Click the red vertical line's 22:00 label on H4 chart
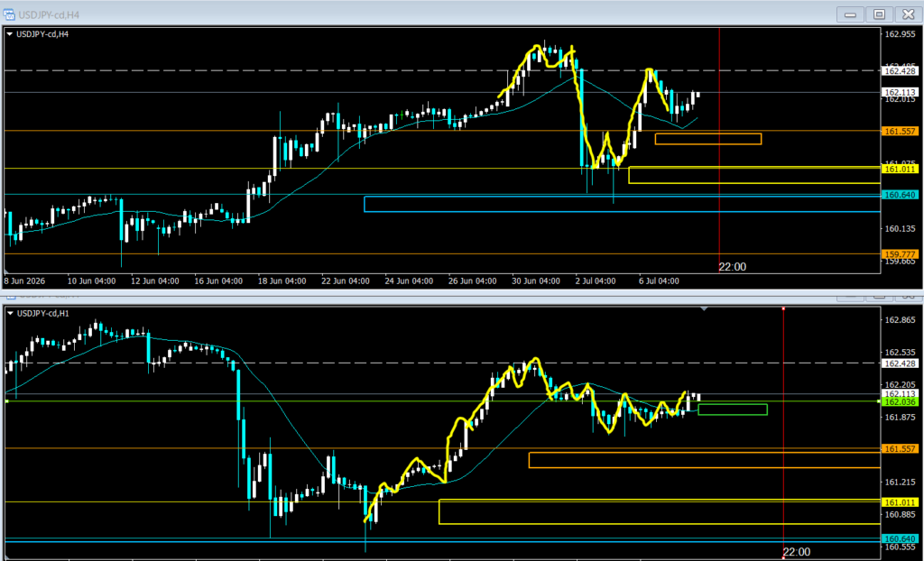This screenshot has width=924, height=561. (733, 267)
